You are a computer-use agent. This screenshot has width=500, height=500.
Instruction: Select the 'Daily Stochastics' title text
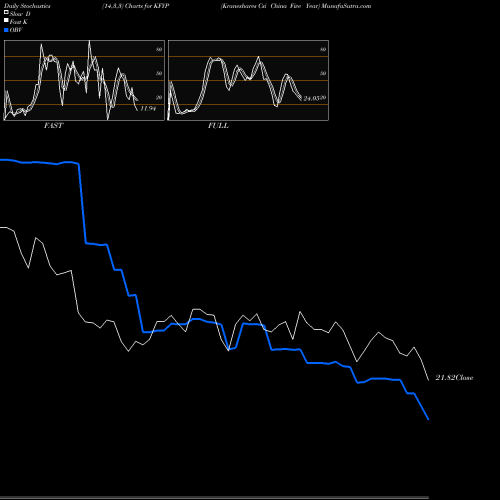pos(27,6)
